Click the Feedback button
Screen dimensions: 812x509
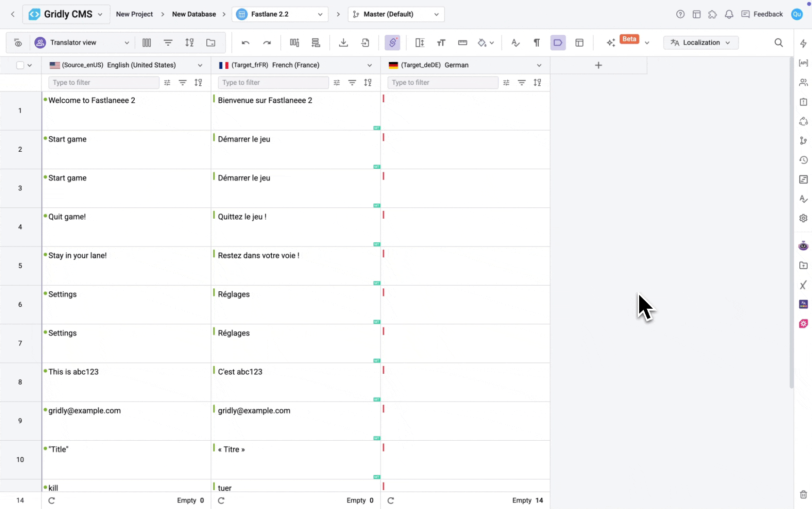(x=762, y=14)
